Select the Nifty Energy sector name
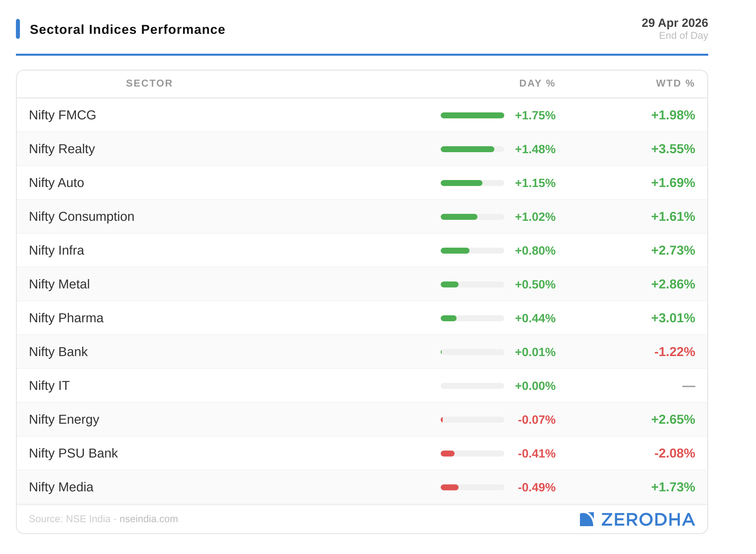The width and height of the screenshot is (756, 554). [x=64, y=419]
